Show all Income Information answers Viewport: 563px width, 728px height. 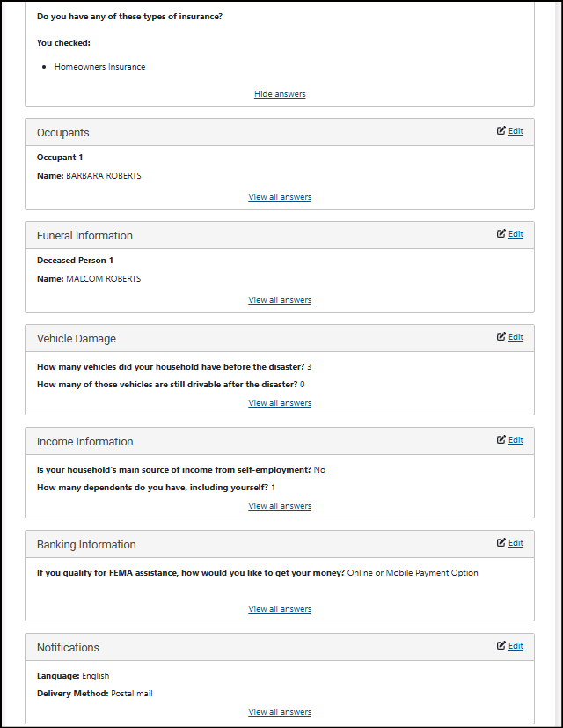point(280,506)
